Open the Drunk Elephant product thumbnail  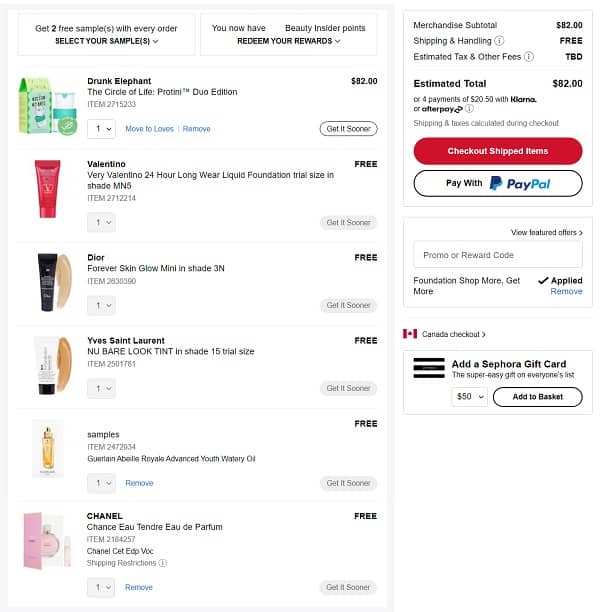tap(47, 106)
